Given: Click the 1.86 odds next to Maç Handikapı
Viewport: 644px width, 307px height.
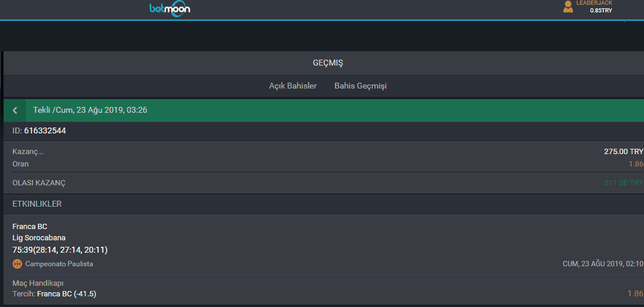Looking at the screenshot, I should 635,294.
